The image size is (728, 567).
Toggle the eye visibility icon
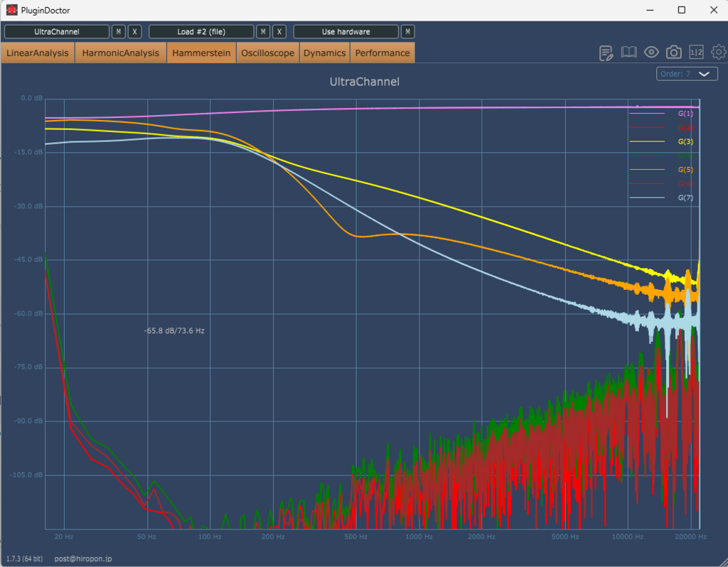pos(651,52)
